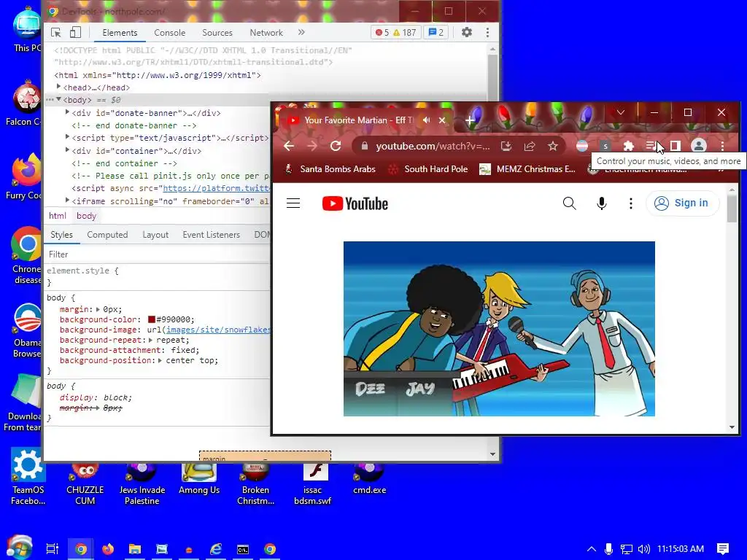Open MEMZ Christmas bookmark
The width and height of the screenshot is (747, 560).
[528, 169]
